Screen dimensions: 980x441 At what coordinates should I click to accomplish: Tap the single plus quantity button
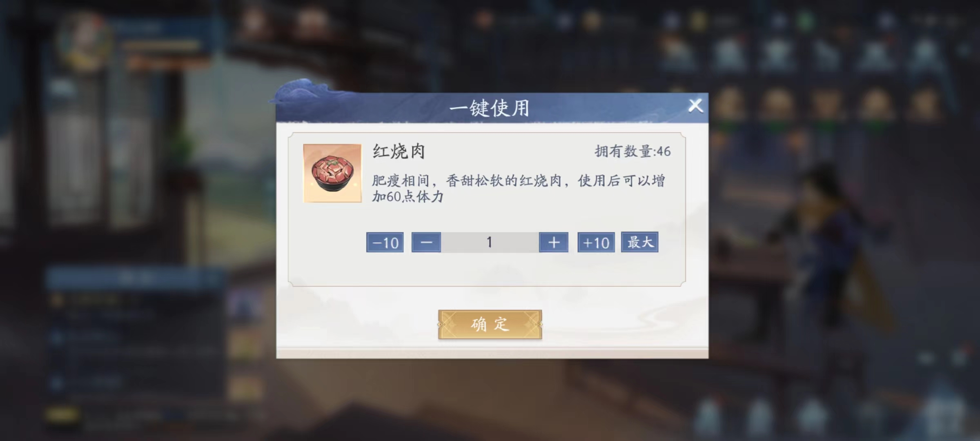[x=554, y=243]
